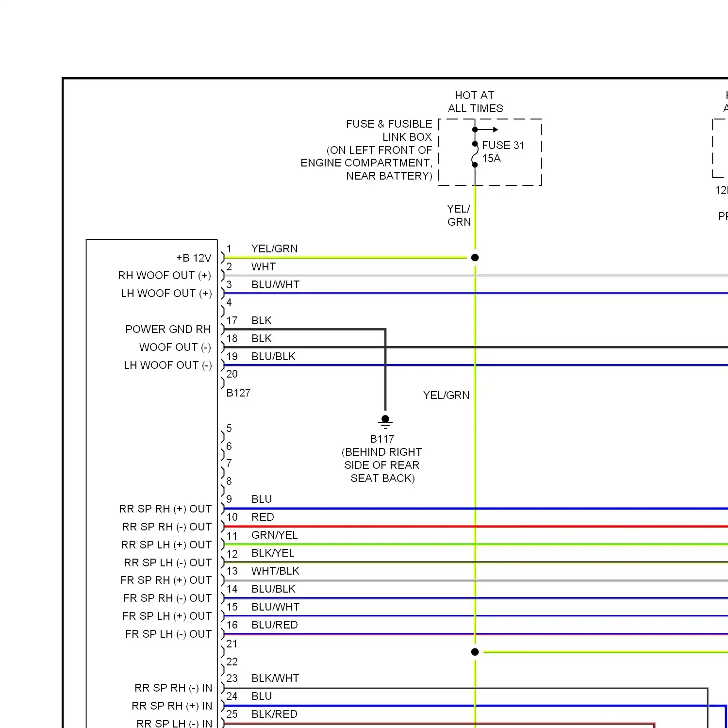The width and height of the screenshot is (728, 728).
Task: Select the BLU wire label at pin 24
Action: click(262, 696)
